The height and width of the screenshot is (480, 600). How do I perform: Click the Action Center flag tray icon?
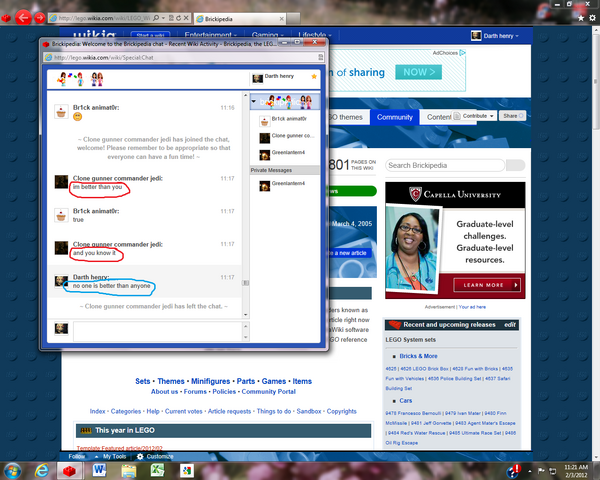tap(541, 471)
